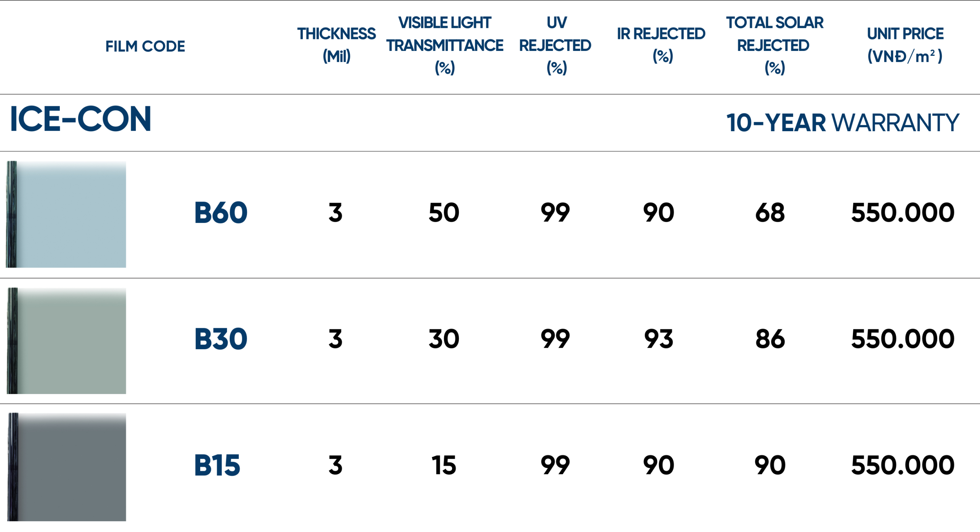Viewport: 980px width, 532px height.
Task: Select B30 total solar rejected value 86
Action: [770, 339]
